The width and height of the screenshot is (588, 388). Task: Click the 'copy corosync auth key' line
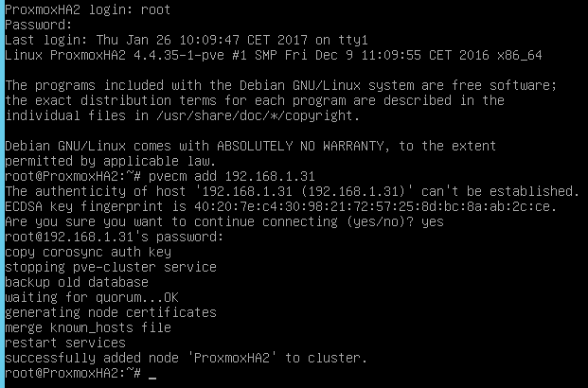coord(88,251)
